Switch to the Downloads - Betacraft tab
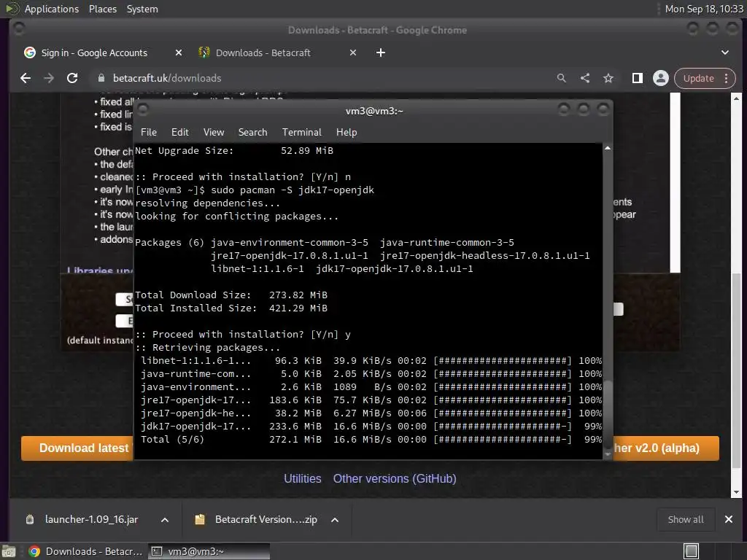The width and height of the screenshot is (747, 560). coord(263,52)
